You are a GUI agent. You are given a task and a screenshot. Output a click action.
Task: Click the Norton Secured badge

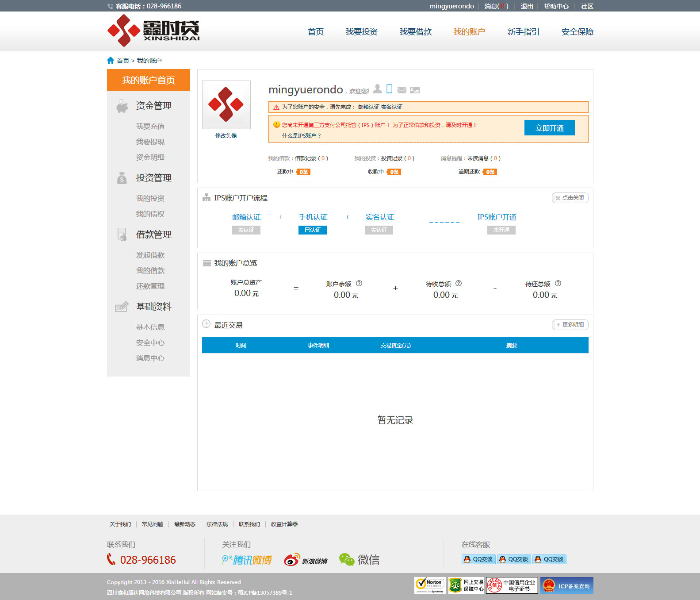tap(430, 585)
